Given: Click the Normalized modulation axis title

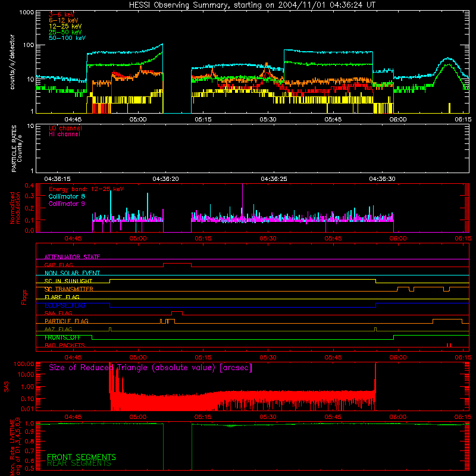Looking at the screenshot, I should 15,208.
